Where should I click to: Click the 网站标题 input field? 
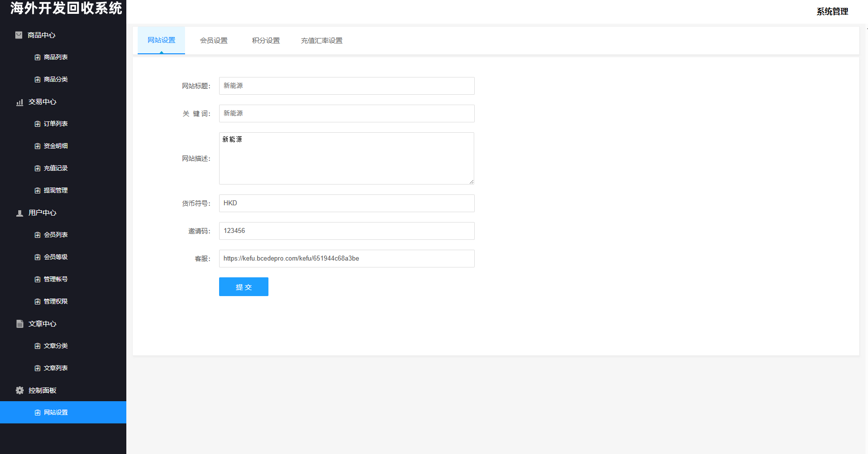tap(346, 85)
